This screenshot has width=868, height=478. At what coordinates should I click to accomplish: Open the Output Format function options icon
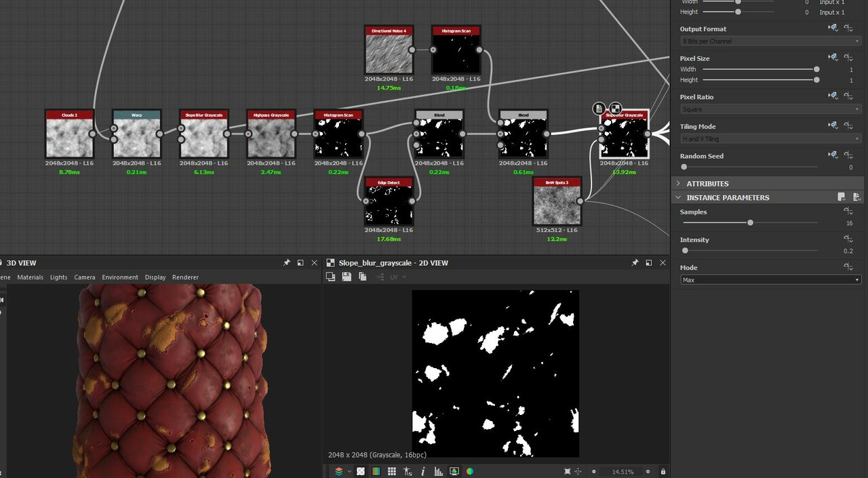click(x=848, y=28)
